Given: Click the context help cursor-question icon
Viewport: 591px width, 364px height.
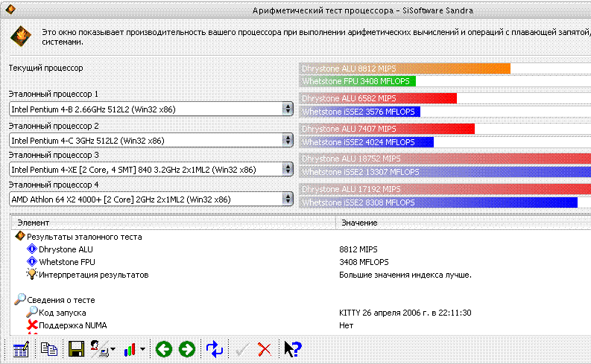Looking at the screenshot, I should click(292, 349).
